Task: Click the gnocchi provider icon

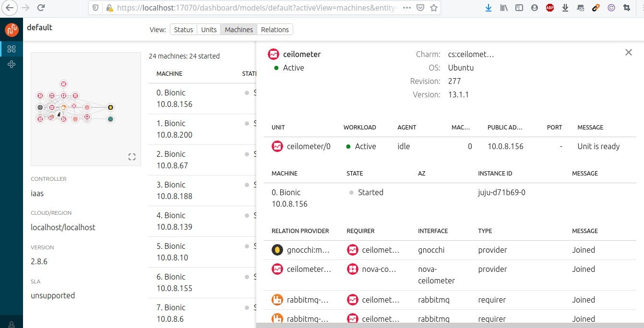Action: point(277,250)
